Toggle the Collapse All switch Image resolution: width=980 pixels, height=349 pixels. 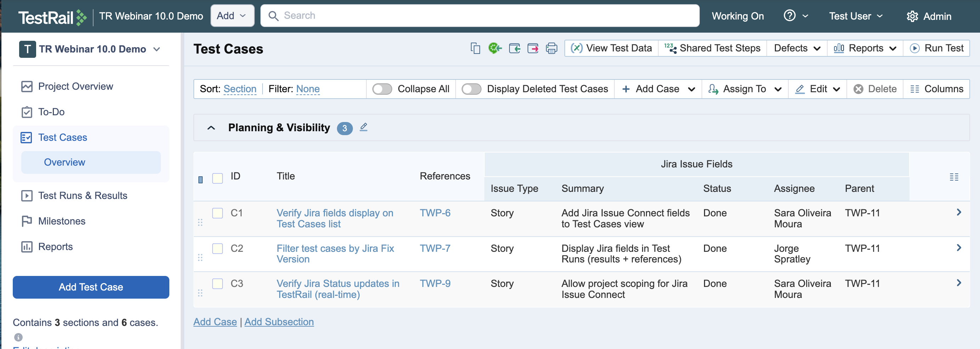click(382, 89)
